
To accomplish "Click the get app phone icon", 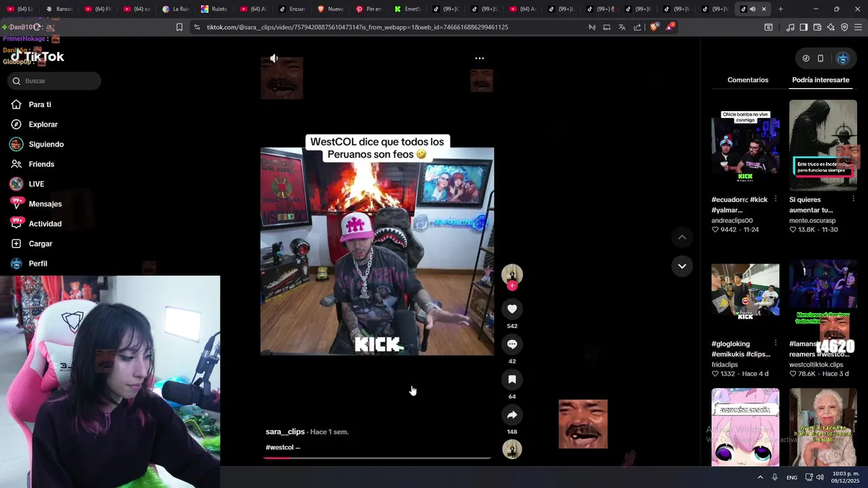I will click(x=821, y=58).
